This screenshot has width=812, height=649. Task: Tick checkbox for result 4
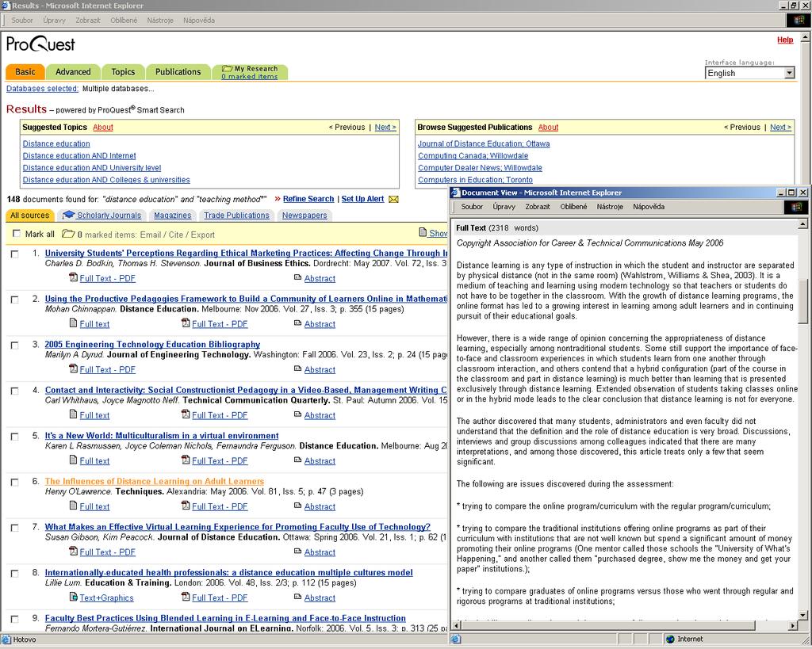(14, 391)
